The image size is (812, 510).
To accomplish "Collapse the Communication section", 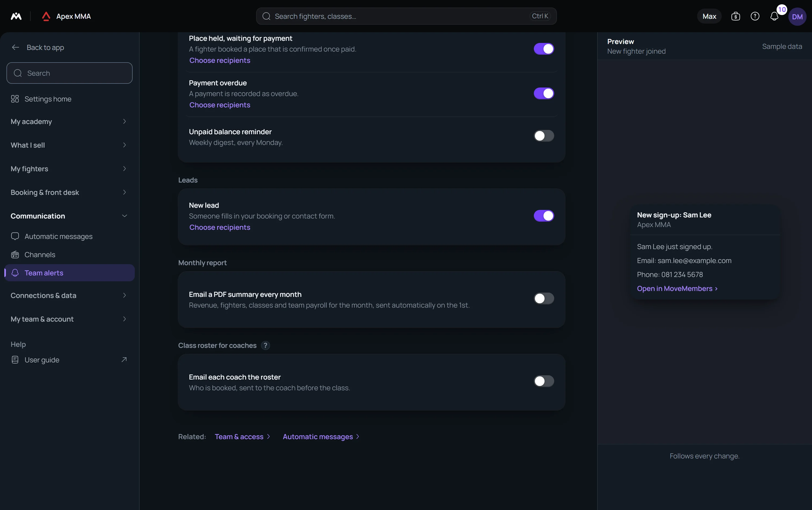I will click(70, 216).
